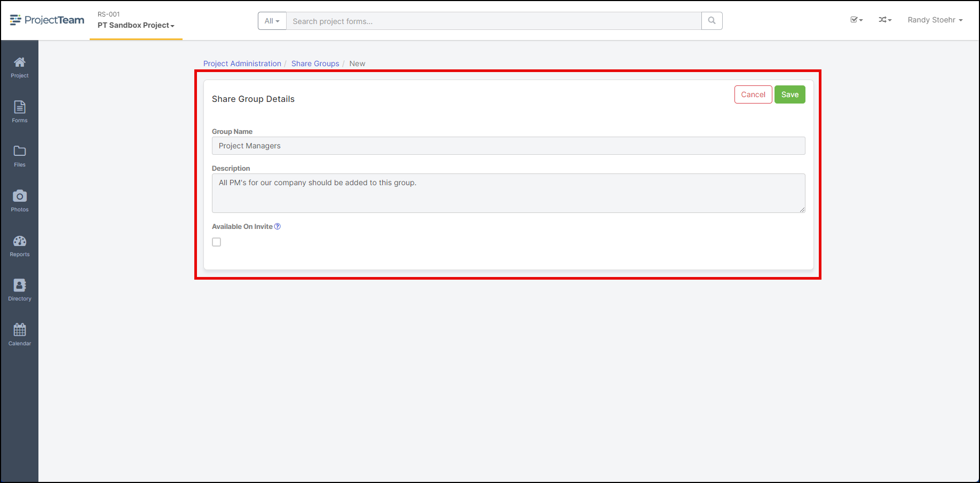The height and width of the screenshot is (483, 980).
Task: Open the Randy Stoehr user menu
Action: tap(935, 20)
